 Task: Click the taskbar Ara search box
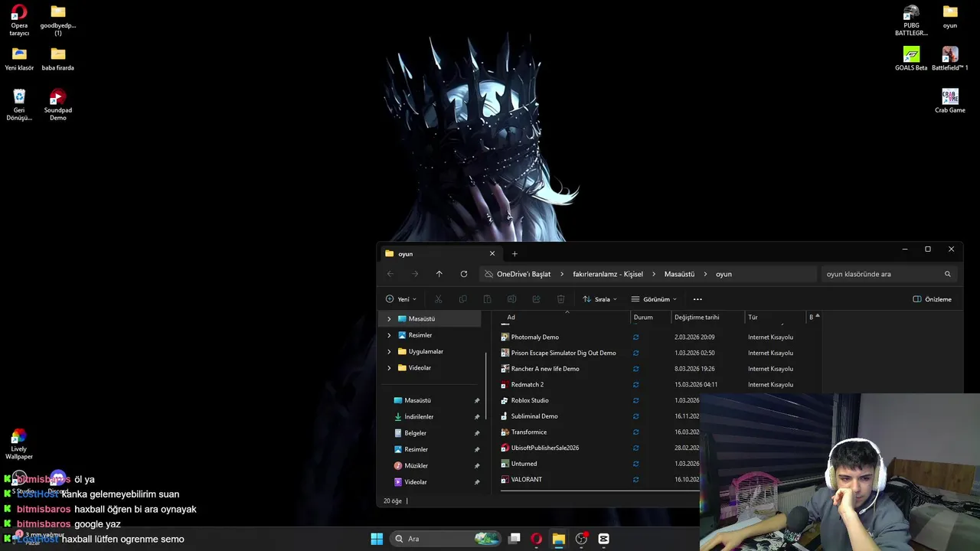point(446,539)
